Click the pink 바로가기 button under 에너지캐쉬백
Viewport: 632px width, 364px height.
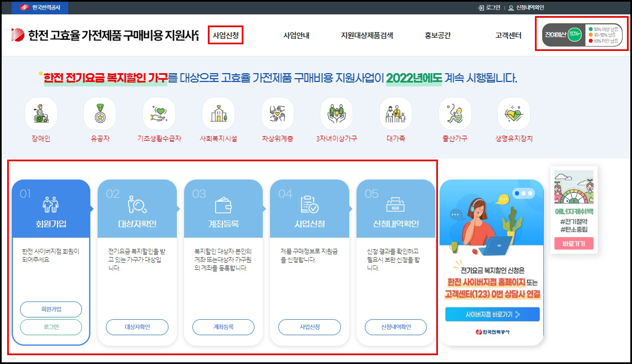[574, 244]
